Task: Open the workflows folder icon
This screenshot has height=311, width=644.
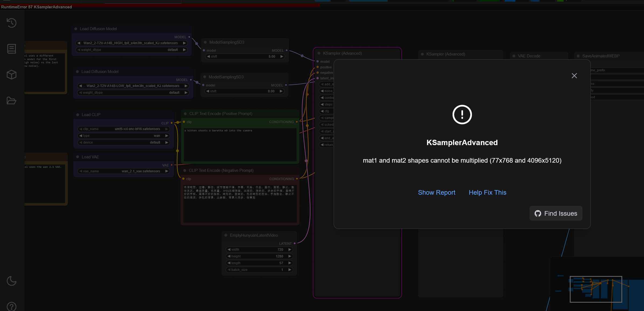Action: point(12,100)
